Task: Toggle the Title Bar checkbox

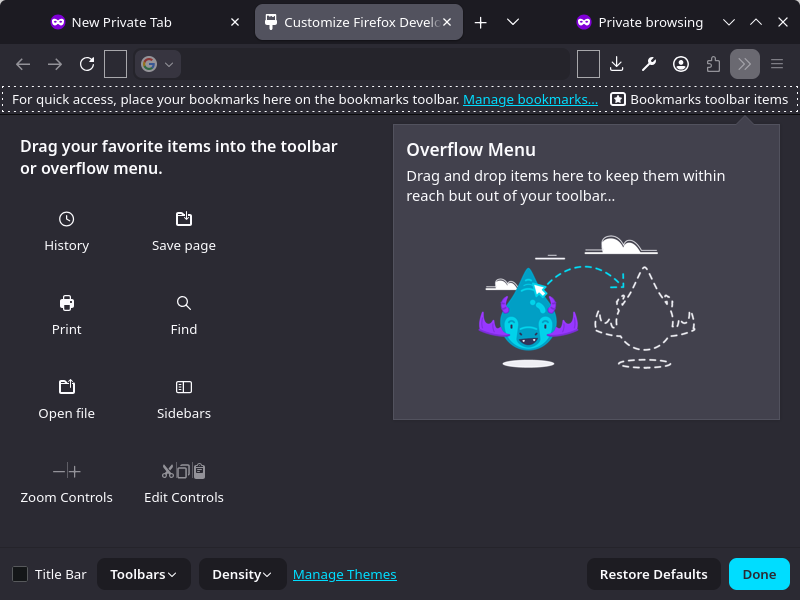Action: click(19, 574)
